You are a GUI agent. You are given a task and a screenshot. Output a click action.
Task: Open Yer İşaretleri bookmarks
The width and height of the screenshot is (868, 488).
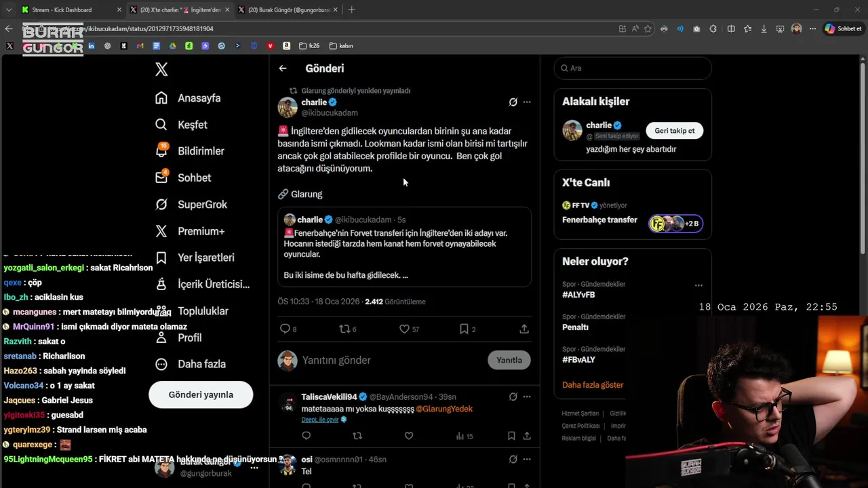195,258
